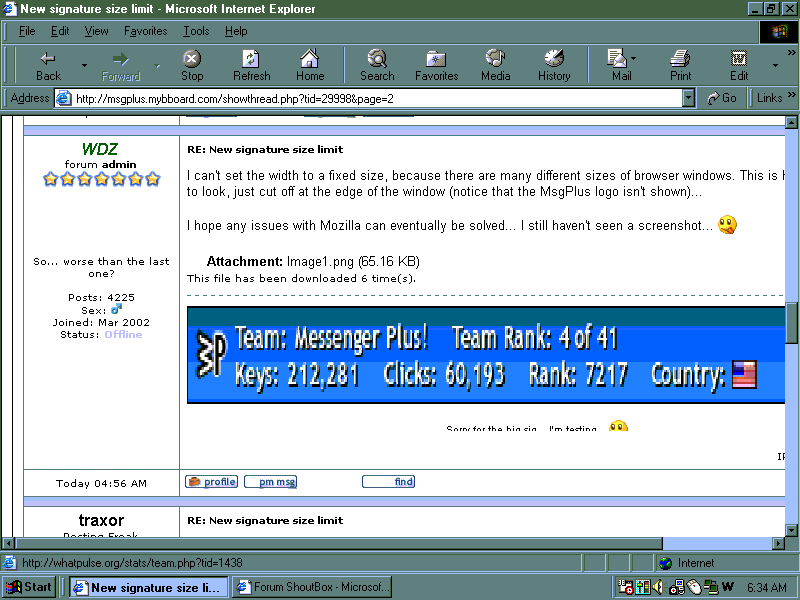Open the Help menu
This screenshot has height=600, width=800.
236,31
